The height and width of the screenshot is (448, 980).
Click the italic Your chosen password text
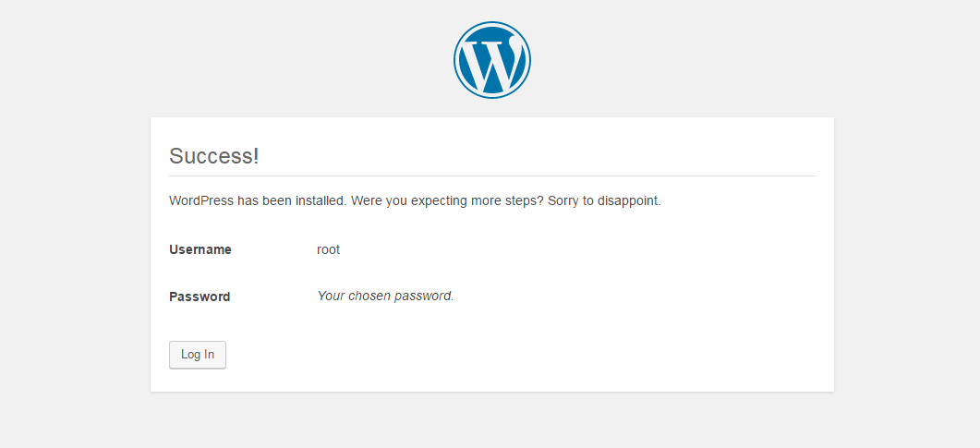[385, 297]
